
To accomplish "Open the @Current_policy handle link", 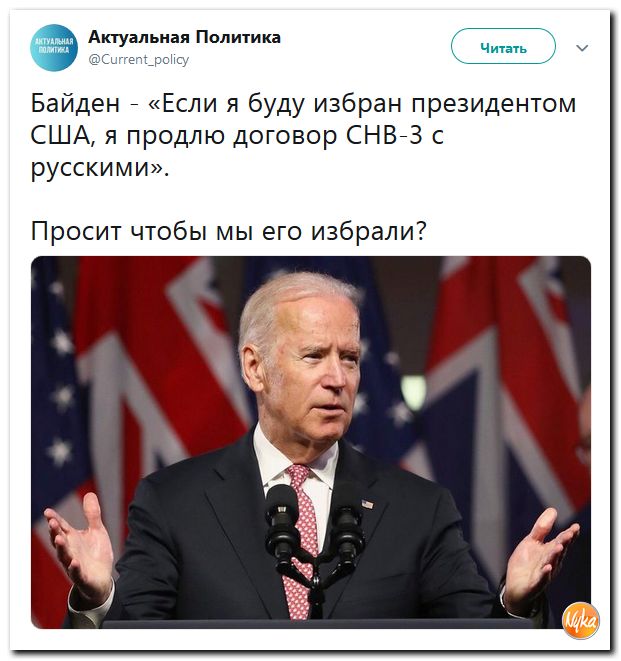I will pos(139,59).
